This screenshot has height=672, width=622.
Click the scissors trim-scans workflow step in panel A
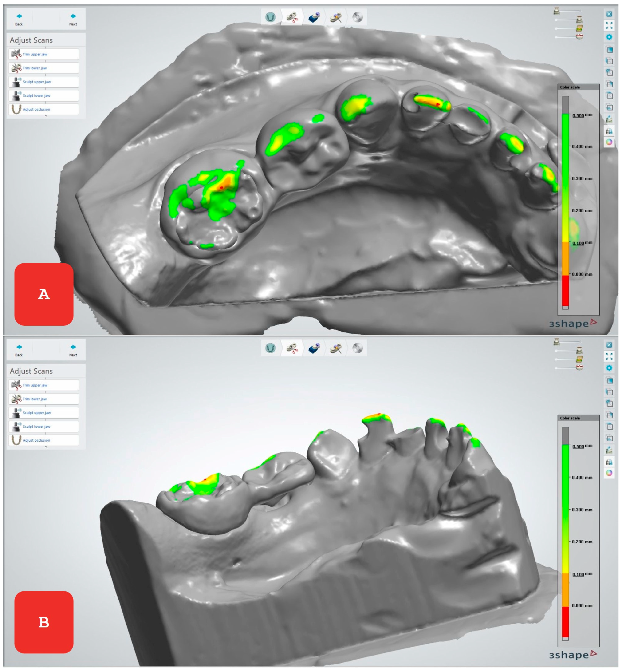point(292,17)
